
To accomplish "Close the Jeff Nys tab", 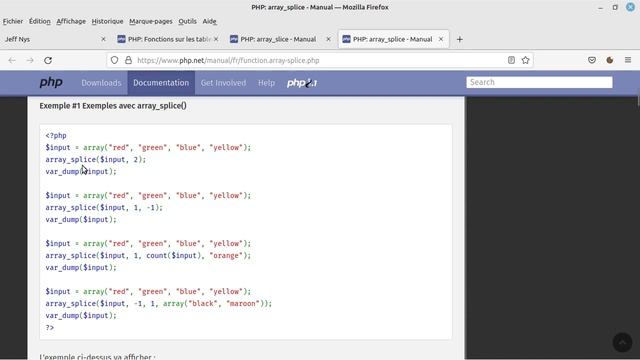I will click(103, 39).
